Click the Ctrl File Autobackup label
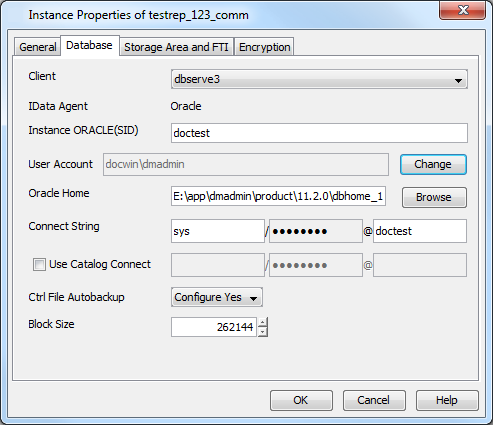This screenshot has width=493, height=425. coord(76,297)
